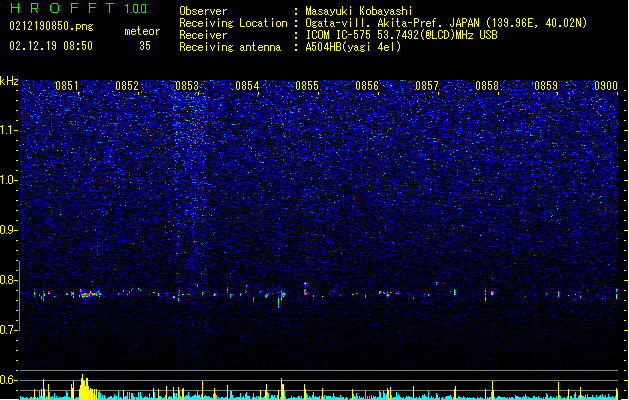Click the meteor count value 35
This screenshot has height=400, width=629.
pos(145,46)
